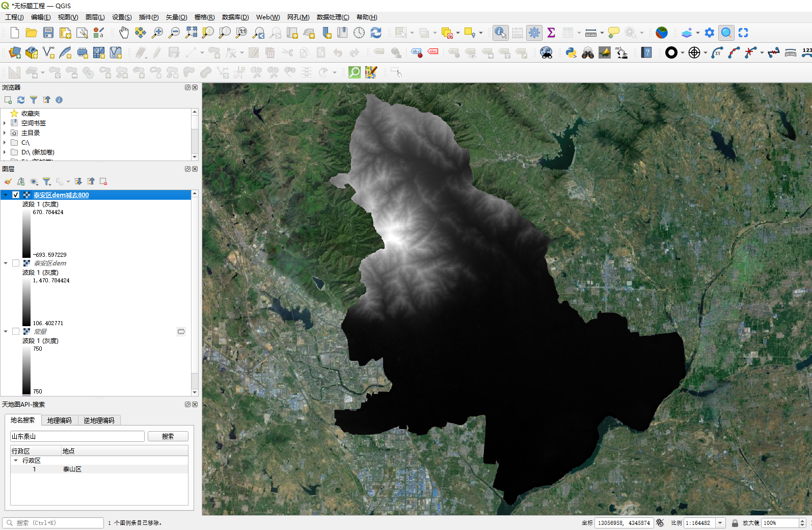
Task: Open the scale 1:164482 dropdown
Action: pyautogui.click(x=720, y=523)
